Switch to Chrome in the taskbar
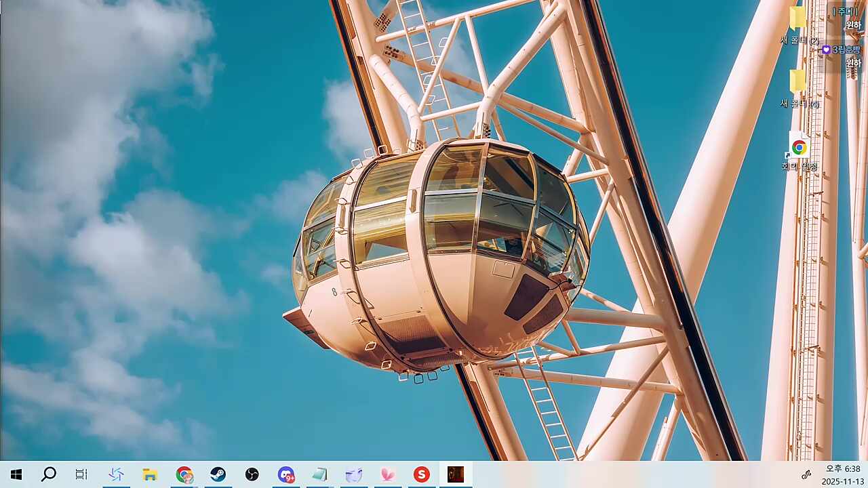The image size is (868, 488). pyautogui.click(x=184, y=474)
